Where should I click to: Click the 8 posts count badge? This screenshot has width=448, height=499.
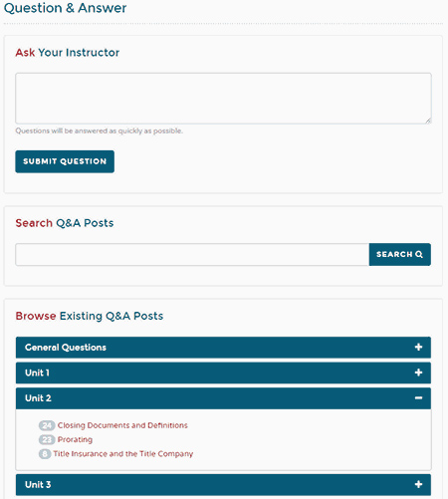click(x=45, y=454)
